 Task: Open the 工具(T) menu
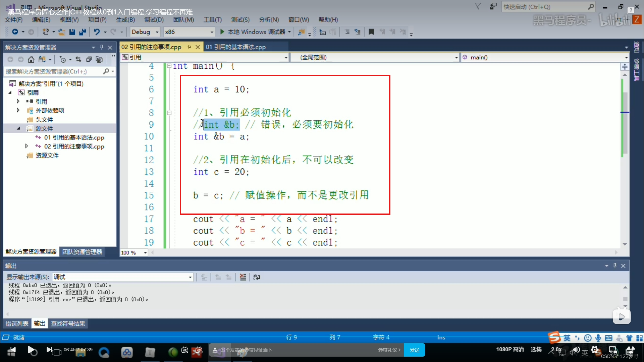point(212,20)
